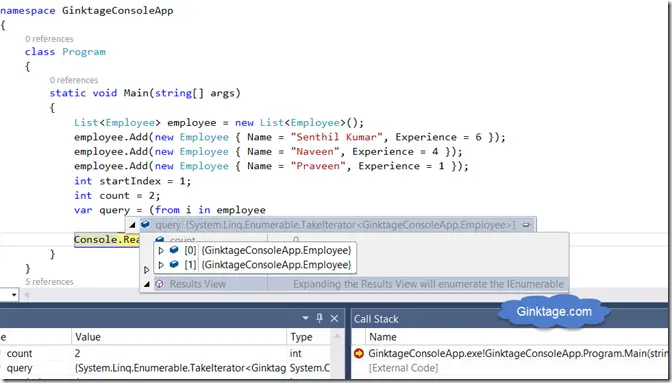Click the cube icon next to [1] item
This screenshot has height=383, width=672.
(x=174, y=264)
